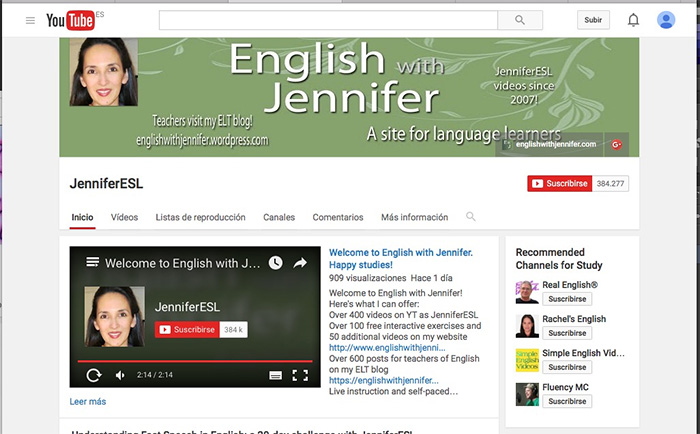Open the video playlist menu icon
700x434 pixels.
tap(92, 262)
